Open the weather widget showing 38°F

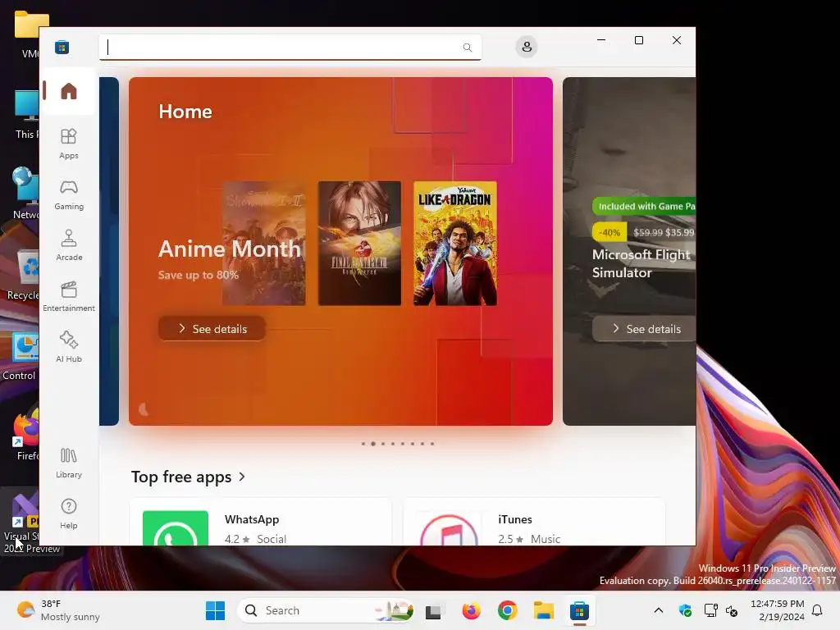pyautogui.click(x=58, y=610)
